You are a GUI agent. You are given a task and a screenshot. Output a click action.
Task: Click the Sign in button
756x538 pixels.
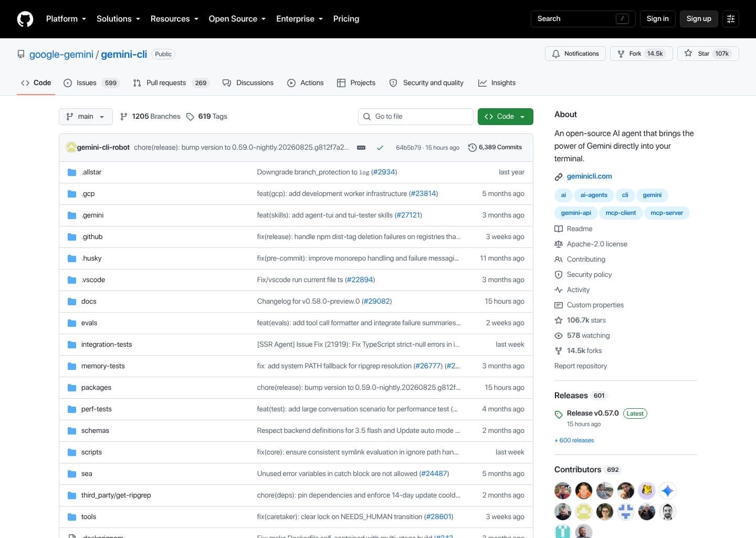[x=657, y=19]
